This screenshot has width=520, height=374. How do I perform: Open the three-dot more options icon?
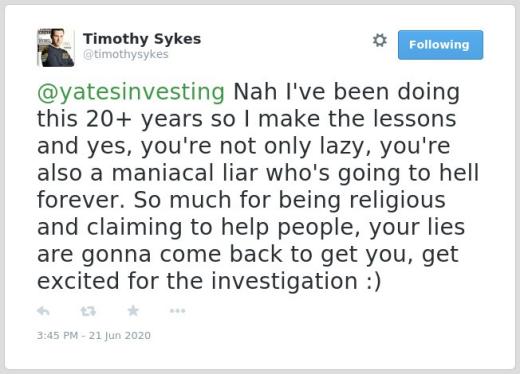tap(177, 311)
